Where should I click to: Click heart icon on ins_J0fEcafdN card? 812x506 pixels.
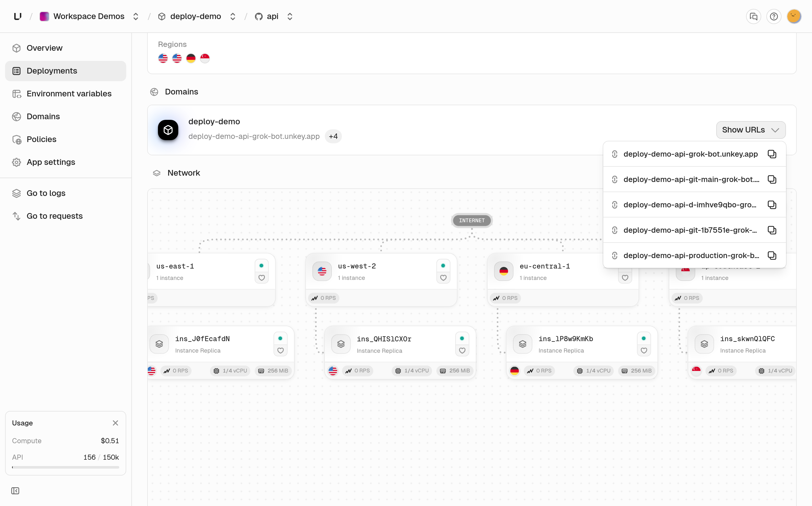tap(280, 350)
